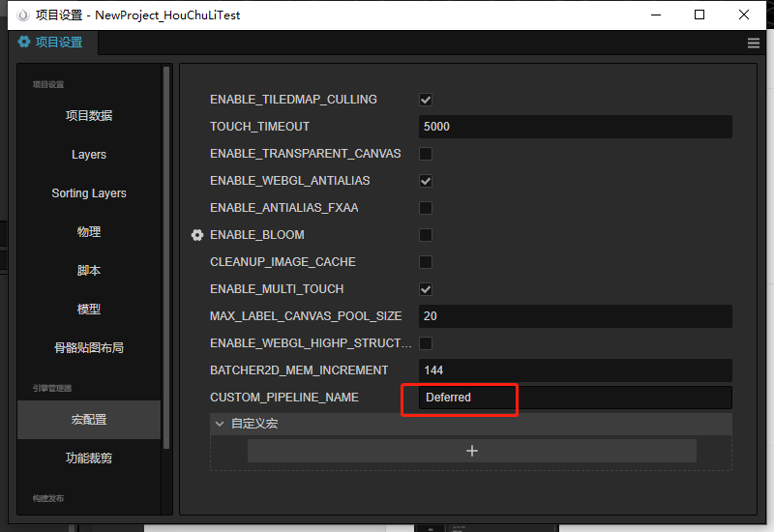The image size is (774, 532).
Task: Click the gear icon on 项目设置 tab
Action: [x=23, y=42]
